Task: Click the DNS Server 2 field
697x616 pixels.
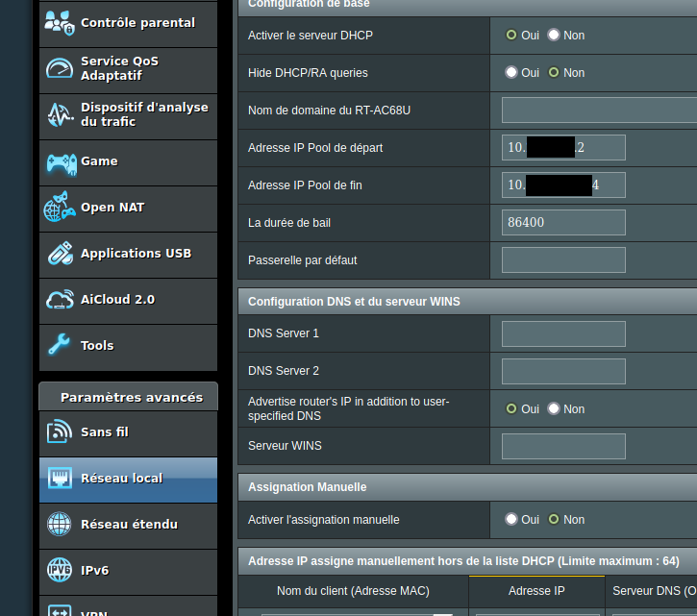Action: [x=563, y=371]
